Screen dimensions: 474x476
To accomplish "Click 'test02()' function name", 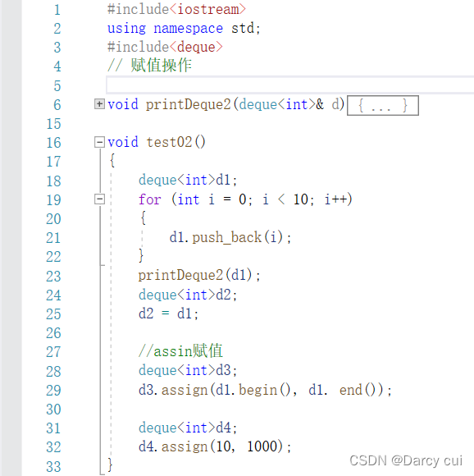I will [175, 142].
